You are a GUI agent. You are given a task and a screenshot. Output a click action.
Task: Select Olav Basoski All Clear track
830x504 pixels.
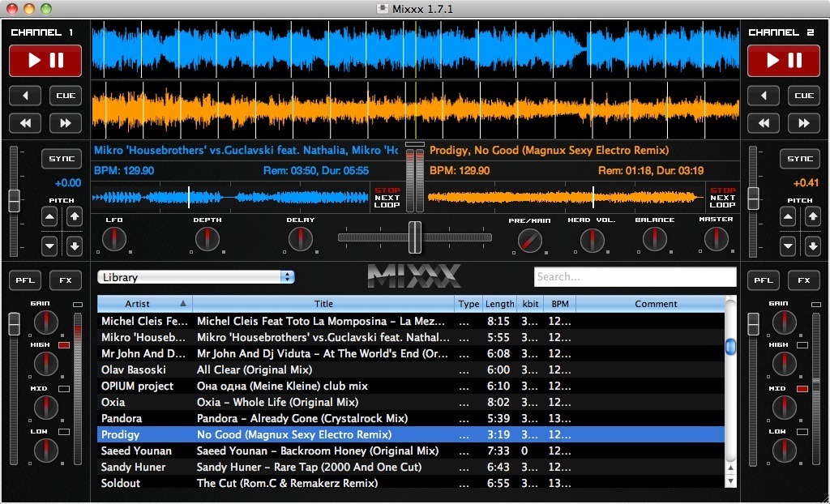coord(411,369)
